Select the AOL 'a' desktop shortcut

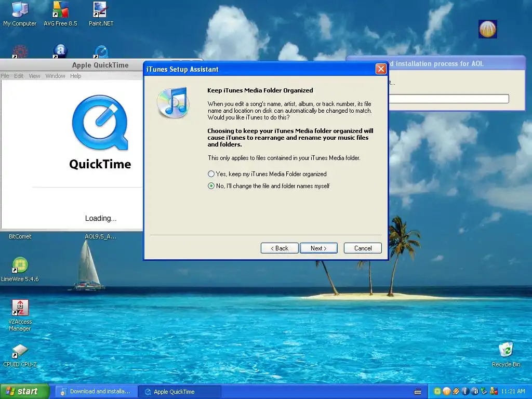tap(60, 51)
